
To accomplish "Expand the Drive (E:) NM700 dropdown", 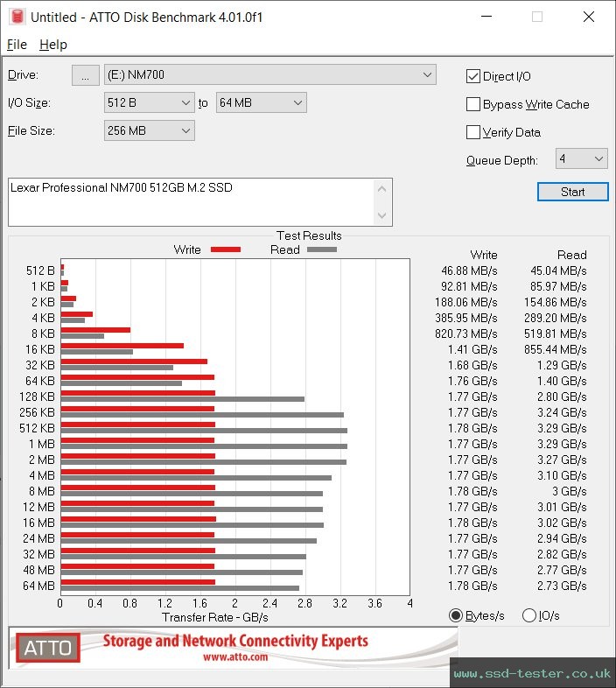I will (x=269, y=75).
